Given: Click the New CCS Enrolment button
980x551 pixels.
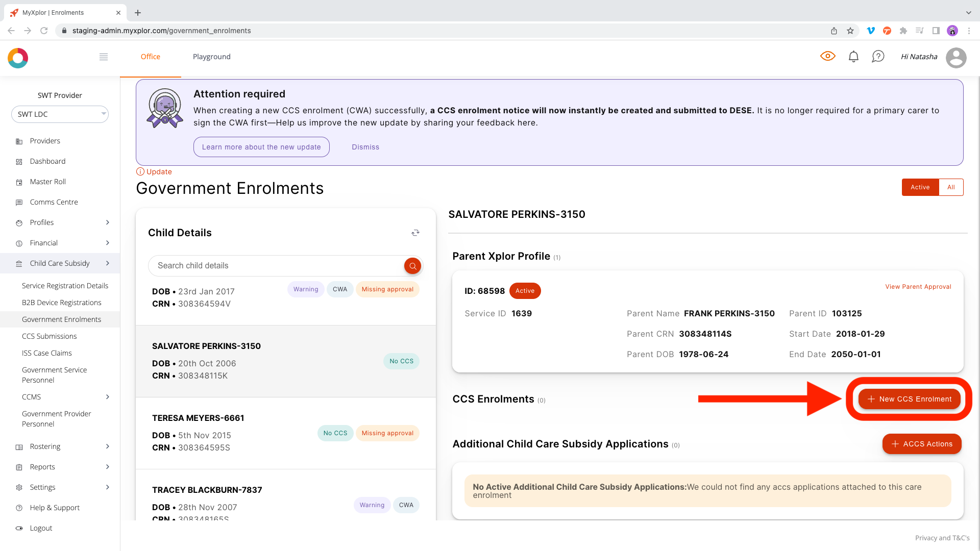Looking at the screenshot, I should point(909,399).
